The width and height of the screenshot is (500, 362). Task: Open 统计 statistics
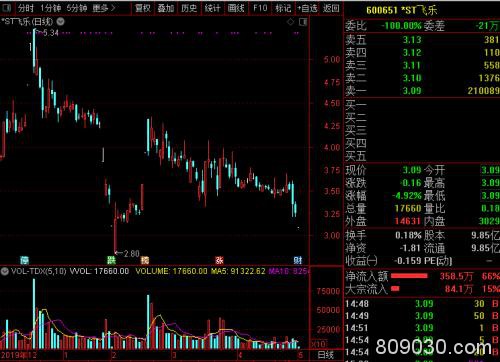[x=212, y=8]
